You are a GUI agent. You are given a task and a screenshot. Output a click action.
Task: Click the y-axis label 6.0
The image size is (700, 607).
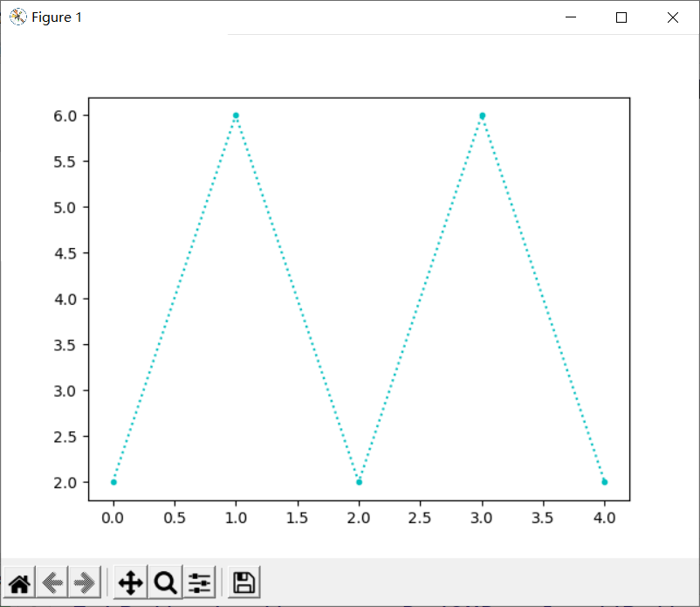point(65,116)
